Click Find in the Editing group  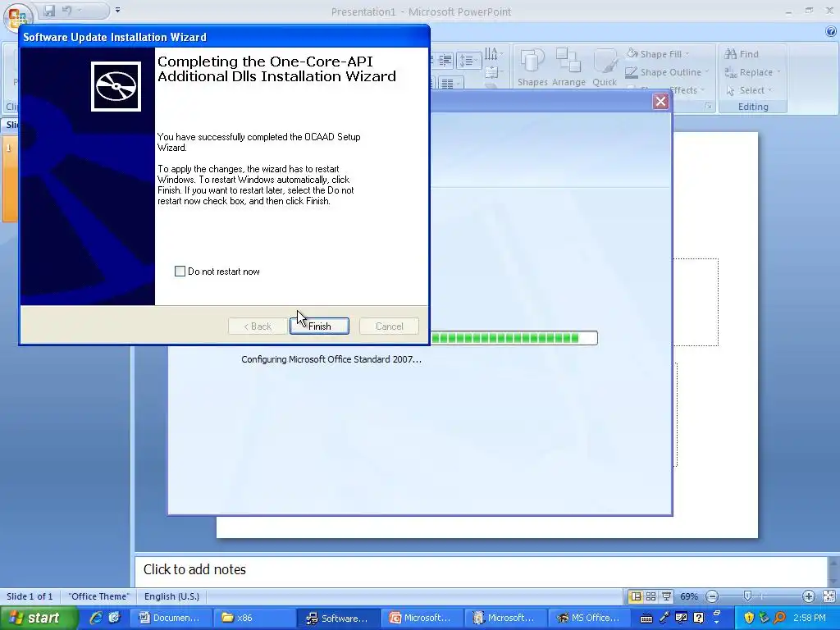tap(742, 54)
